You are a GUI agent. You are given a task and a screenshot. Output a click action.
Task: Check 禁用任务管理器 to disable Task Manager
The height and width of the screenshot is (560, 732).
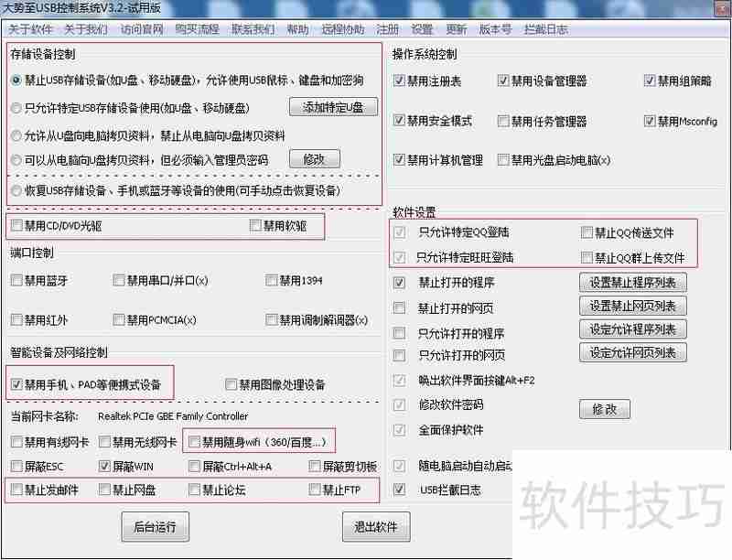[x=503, y=120]
